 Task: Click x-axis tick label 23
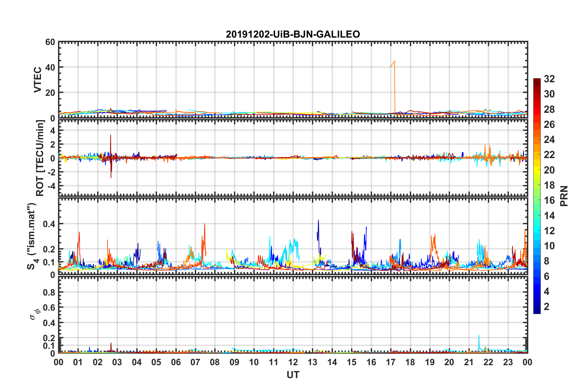pyautogui.click(x=508, y=362)
